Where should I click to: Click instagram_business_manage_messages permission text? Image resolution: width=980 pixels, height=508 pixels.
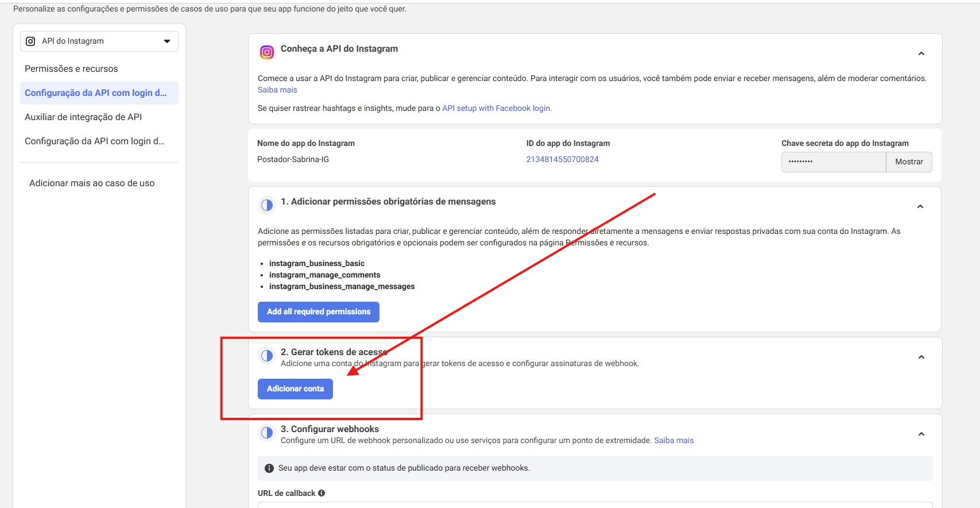(x=342, y=286)
